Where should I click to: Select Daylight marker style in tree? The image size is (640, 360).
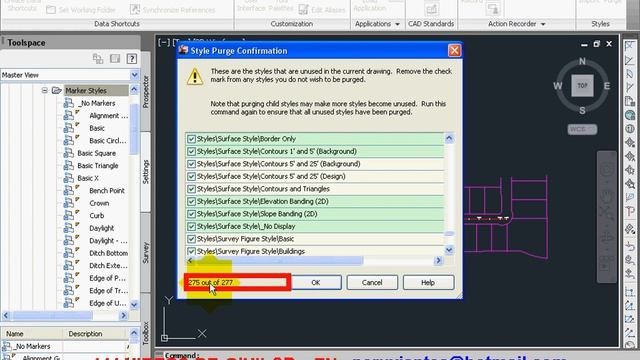pos(101,228)
